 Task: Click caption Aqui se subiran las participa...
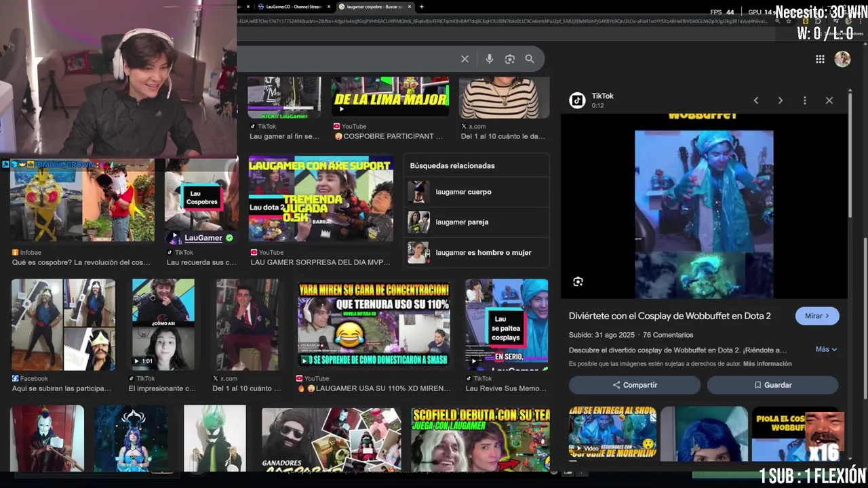62,388
